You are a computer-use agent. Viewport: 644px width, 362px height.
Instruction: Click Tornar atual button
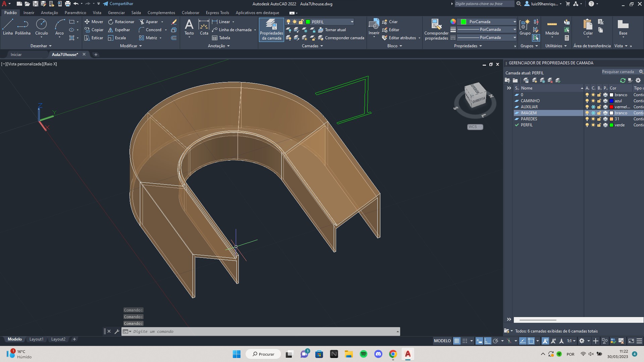(x=332, y=30)
